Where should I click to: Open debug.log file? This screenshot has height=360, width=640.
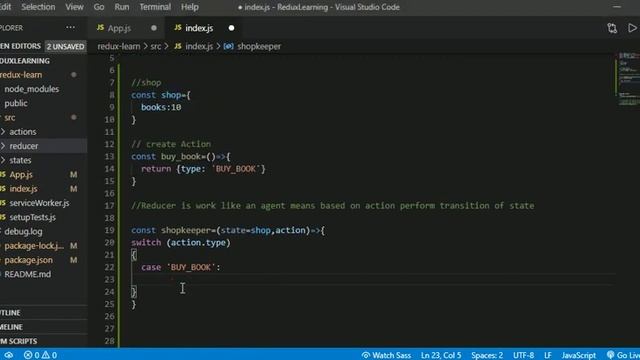(x=23, y=232)
